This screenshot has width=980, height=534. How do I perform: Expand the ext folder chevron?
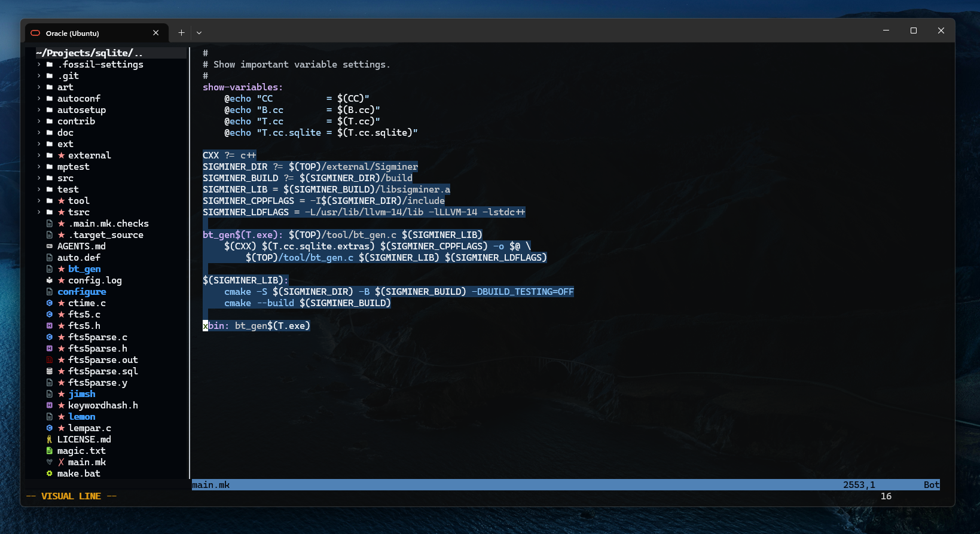tap(39, 144)
